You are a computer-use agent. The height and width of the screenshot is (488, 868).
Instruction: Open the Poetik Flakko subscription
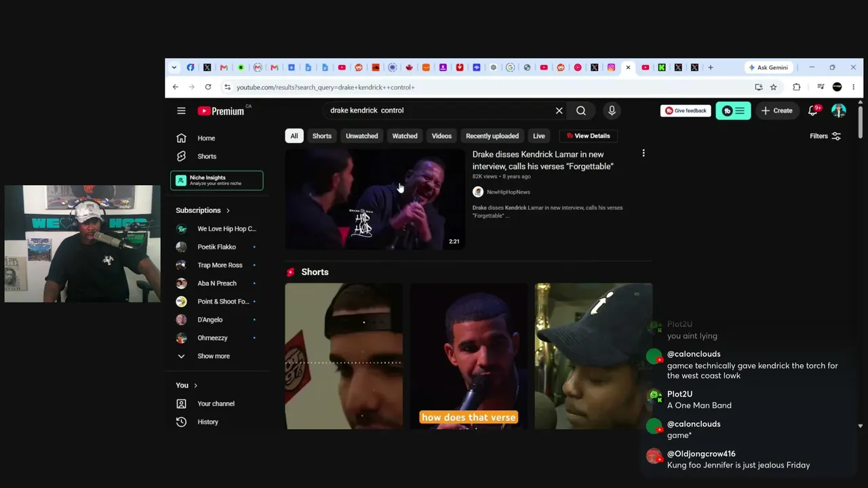216,247
